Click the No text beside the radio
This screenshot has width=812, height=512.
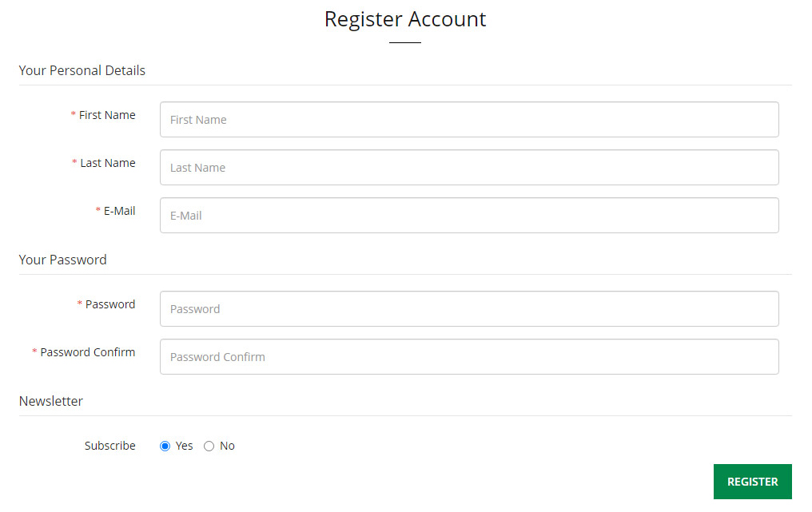[228, 446]
